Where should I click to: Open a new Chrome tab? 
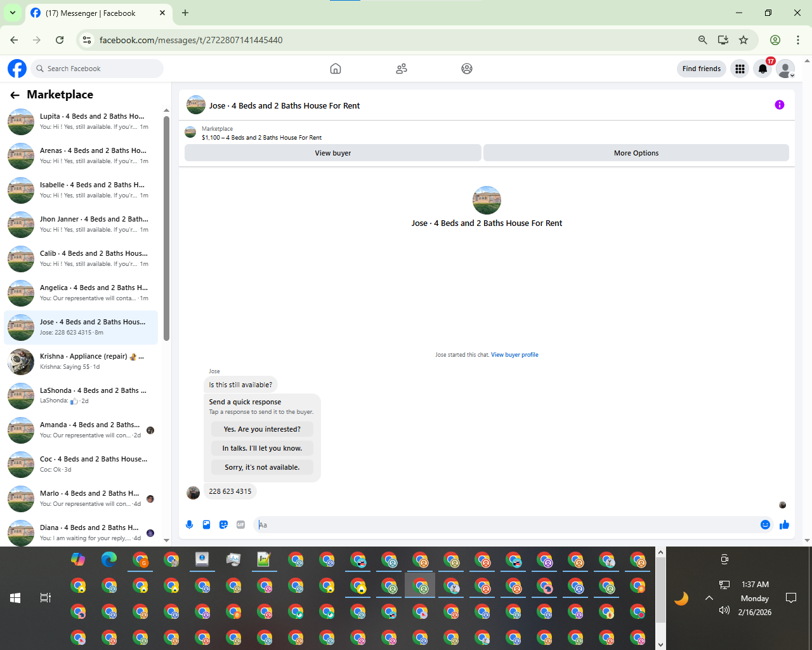click(185, 13)
